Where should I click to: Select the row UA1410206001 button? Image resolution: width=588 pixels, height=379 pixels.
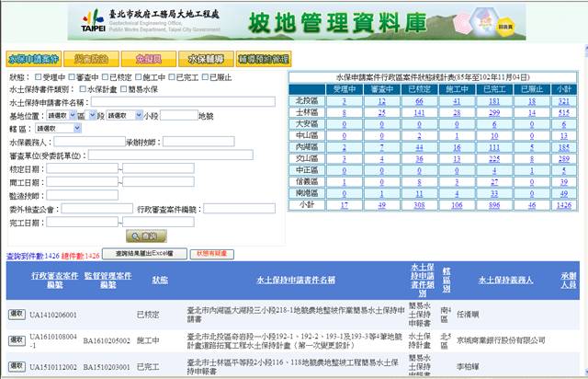(17, 314)
